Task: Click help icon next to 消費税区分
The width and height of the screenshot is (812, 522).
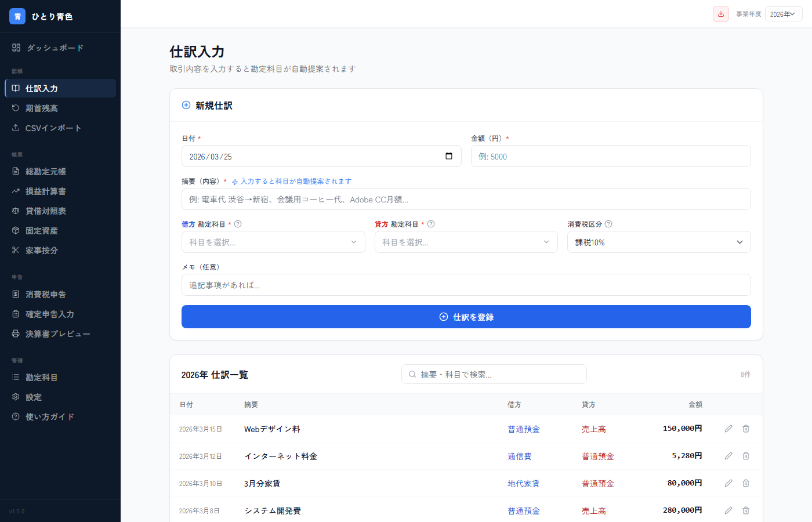Action: pos(608,224)
